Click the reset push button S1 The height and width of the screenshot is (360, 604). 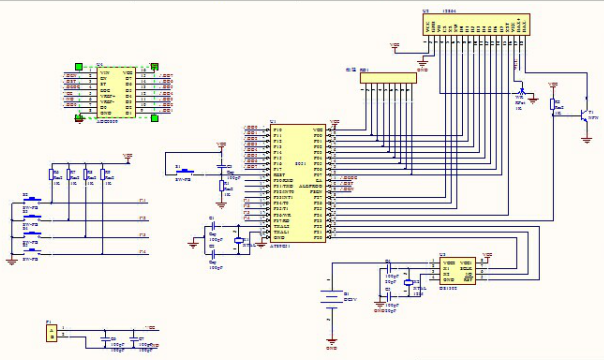184,171
